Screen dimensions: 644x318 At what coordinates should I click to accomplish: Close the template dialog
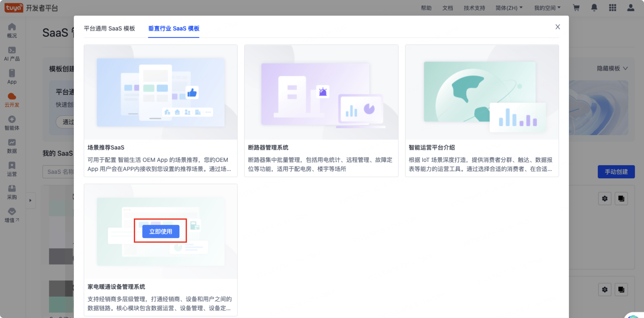click(558, 27)
